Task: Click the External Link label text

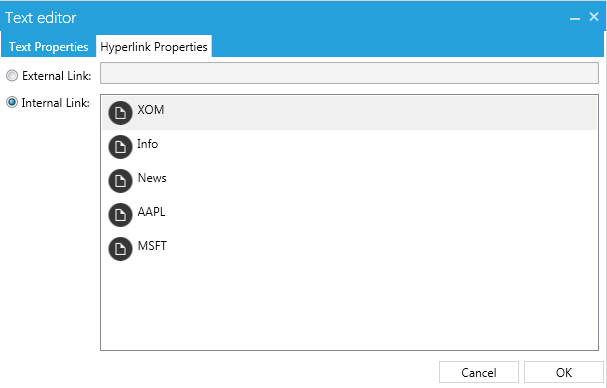Action: (57, 76)
